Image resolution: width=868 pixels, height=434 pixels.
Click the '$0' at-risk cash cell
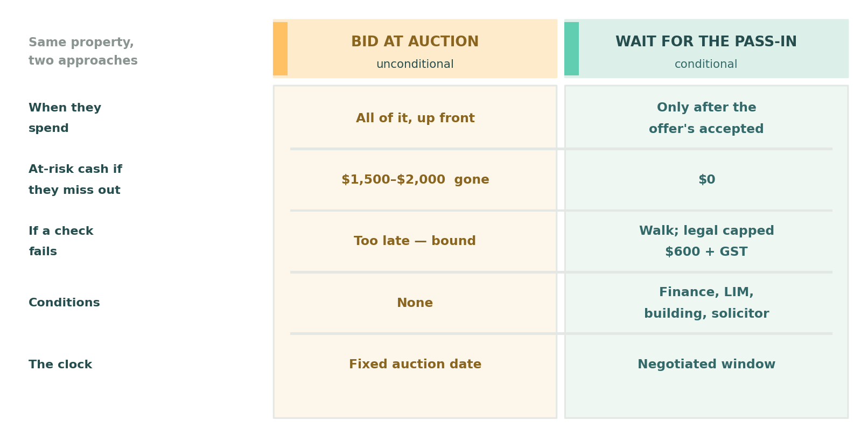[x=706, y=180]
